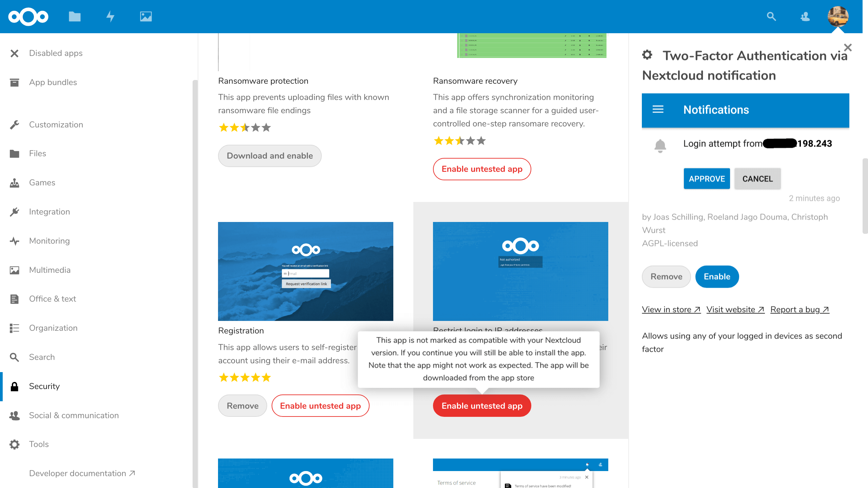Open the Files section icon
The height and width of the screenshot is (488, 868).
tap(14, 153)
